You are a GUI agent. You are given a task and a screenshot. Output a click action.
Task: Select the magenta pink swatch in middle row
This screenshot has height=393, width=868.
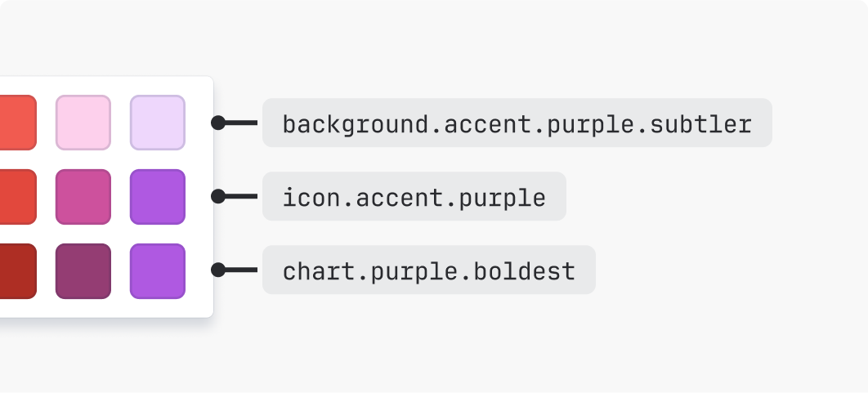pyautogui.click(x=83, y=196)
